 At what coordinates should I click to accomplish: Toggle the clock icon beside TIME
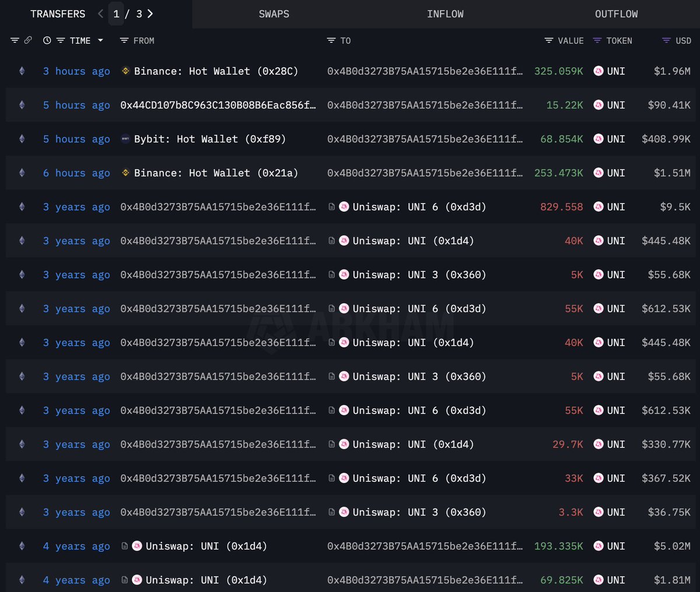[x=47, y=41]
